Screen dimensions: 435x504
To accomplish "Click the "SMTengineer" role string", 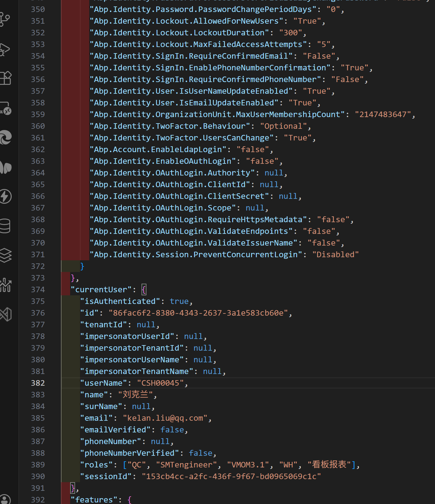I will pos(186,465).
